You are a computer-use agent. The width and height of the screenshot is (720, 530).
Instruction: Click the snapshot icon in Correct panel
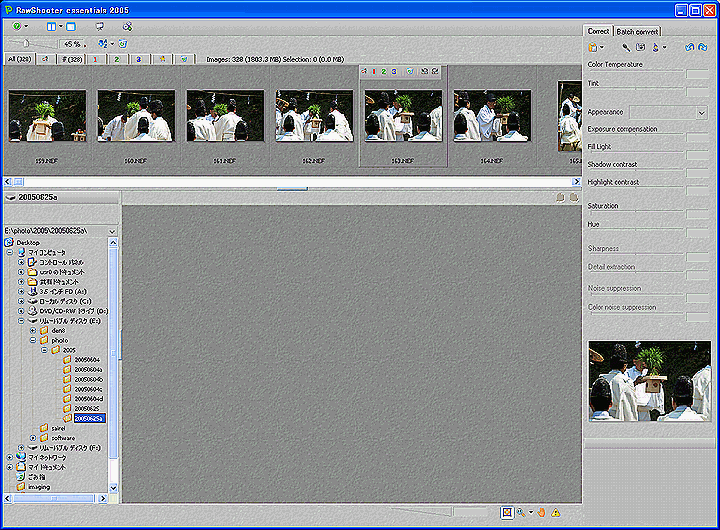[640, 47]
